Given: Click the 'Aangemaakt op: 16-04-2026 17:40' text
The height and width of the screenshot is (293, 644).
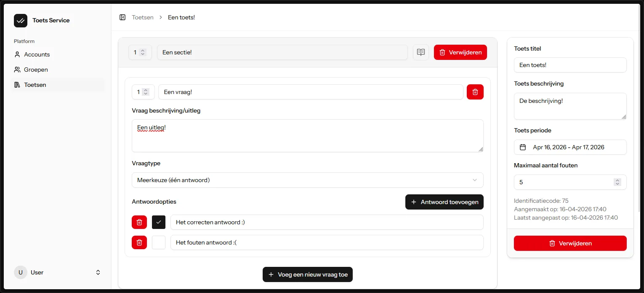Looking at the screenshot, I should point(560,209).
